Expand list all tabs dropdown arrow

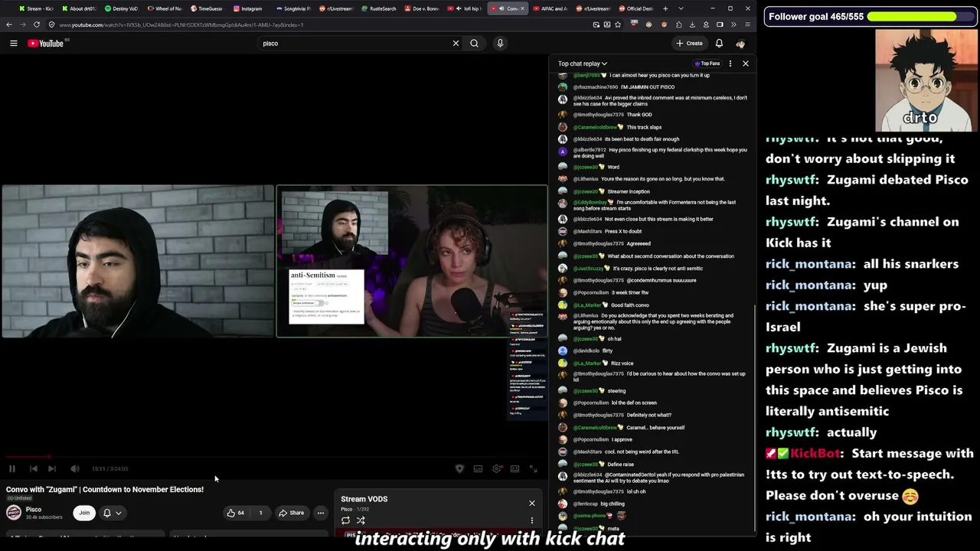(681, 8)
